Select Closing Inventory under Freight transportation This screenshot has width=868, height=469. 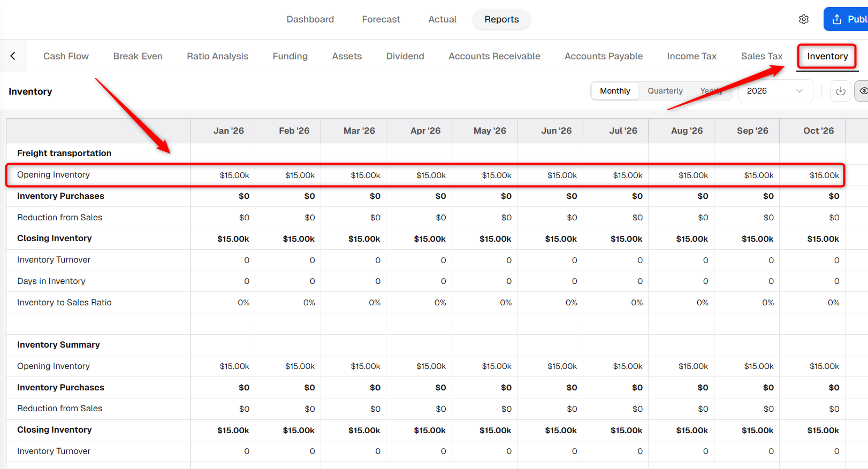(x=54, y=238)
